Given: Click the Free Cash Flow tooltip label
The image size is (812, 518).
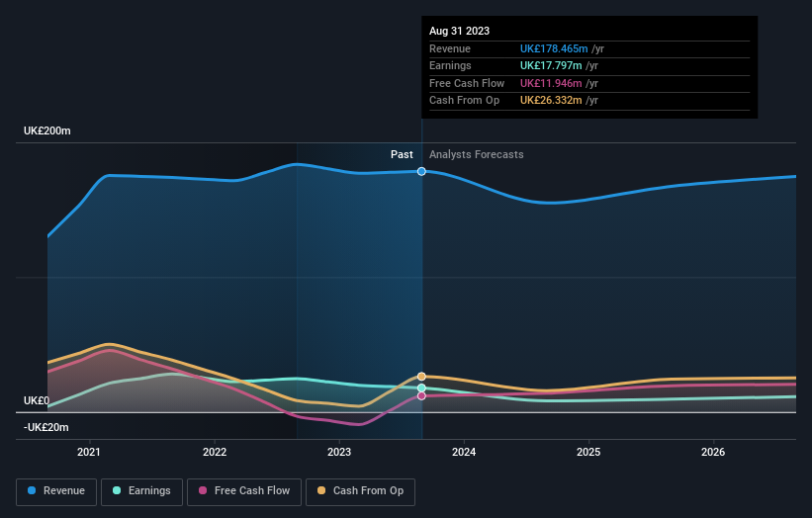Looking at the screenshot, I should [x=467, y=83].
